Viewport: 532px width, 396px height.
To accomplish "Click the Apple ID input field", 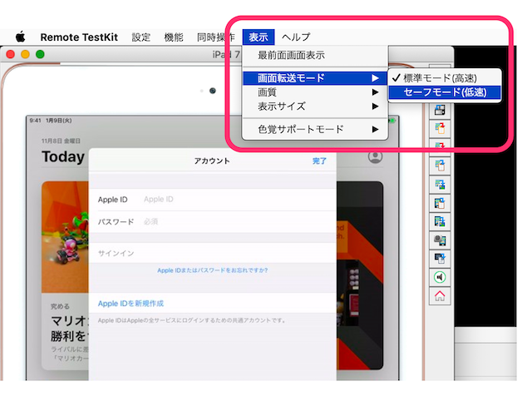I will pyautogui.click(x=238, y=200).
